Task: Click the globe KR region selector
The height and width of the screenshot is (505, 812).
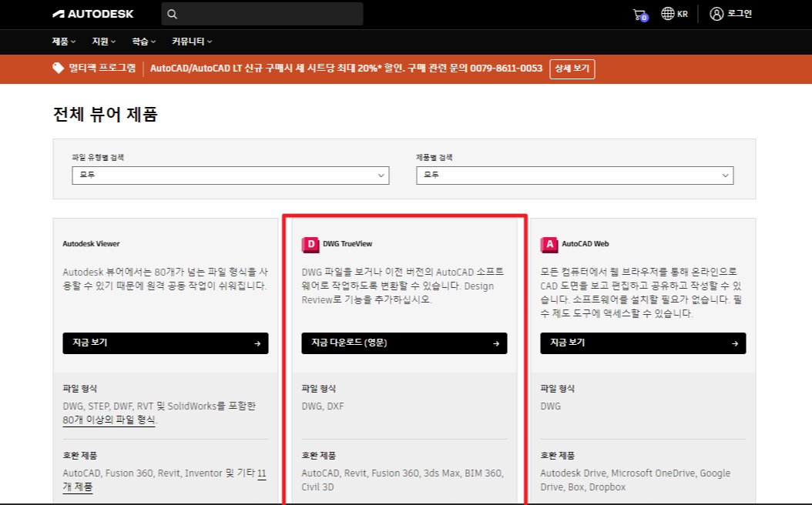Action: (674, 14)
